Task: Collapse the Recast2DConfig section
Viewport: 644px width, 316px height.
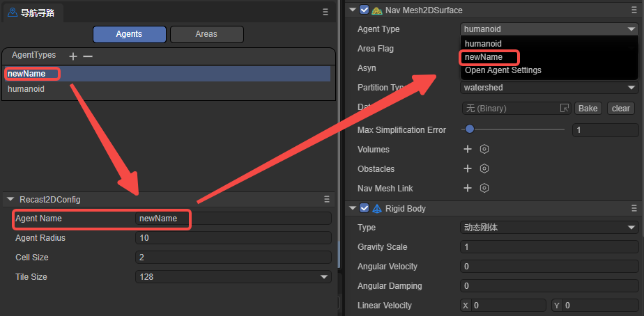Action: [10, 199]
